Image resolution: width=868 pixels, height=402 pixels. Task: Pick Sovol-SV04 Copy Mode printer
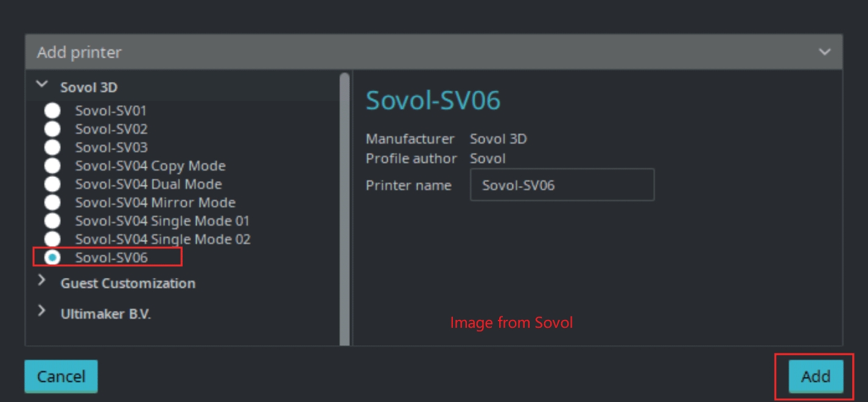click(x=53, y=165)
